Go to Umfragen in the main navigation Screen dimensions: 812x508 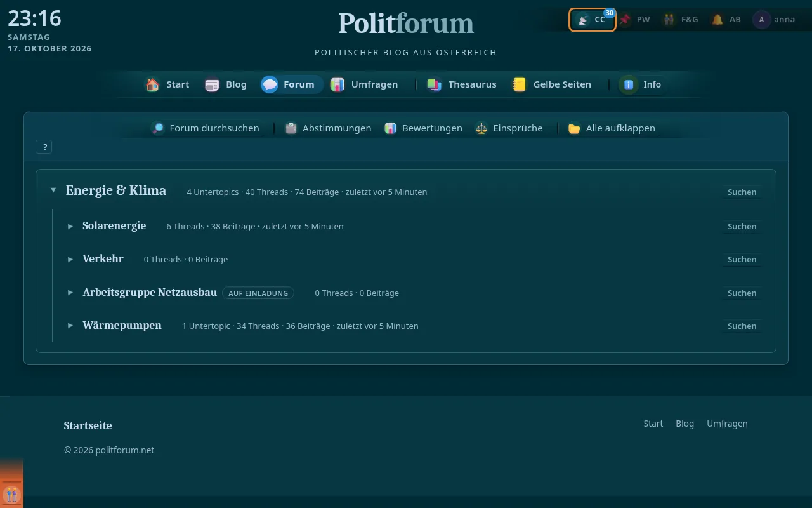(x=364, y=84)
